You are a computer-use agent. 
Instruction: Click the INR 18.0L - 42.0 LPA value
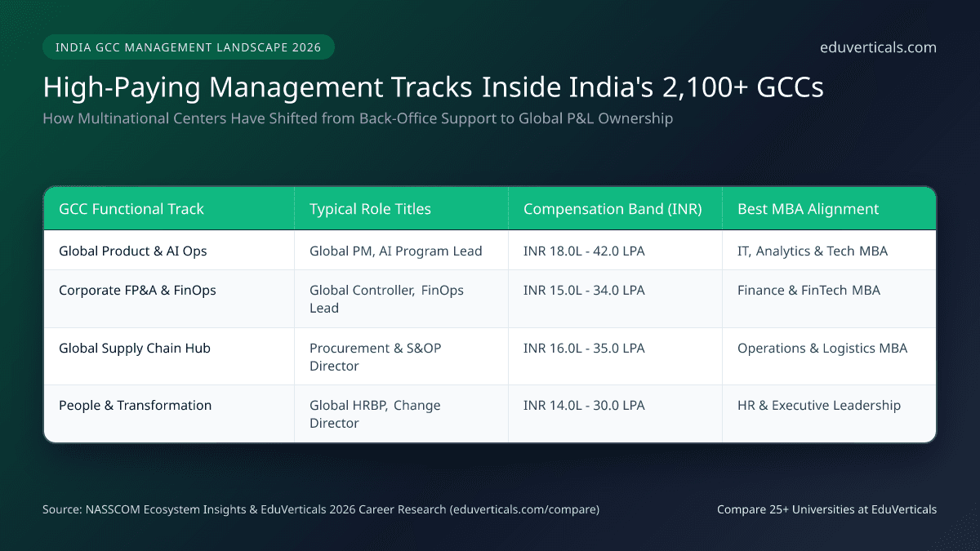tap(584, 251)
